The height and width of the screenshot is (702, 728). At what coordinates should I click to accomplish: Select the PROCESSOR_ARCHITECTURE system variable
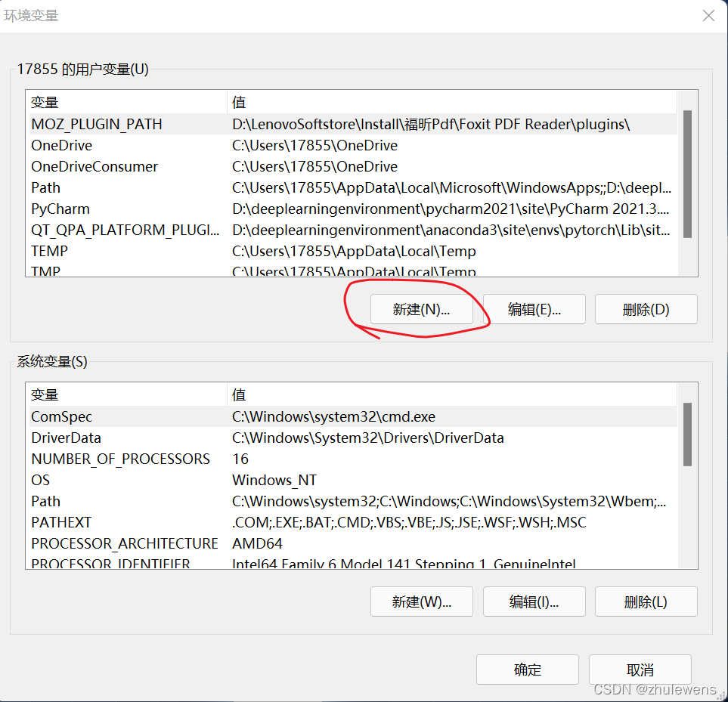[x=353, y=543]
